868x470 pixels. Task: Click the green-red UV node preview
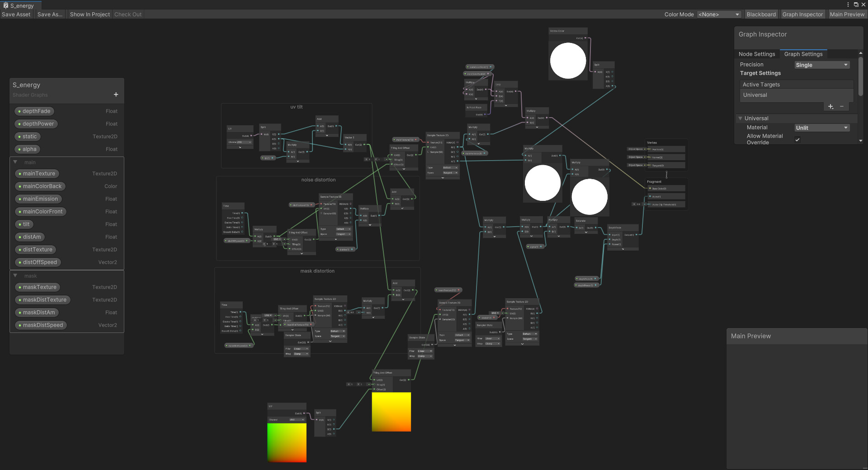(x=287, y=442)
